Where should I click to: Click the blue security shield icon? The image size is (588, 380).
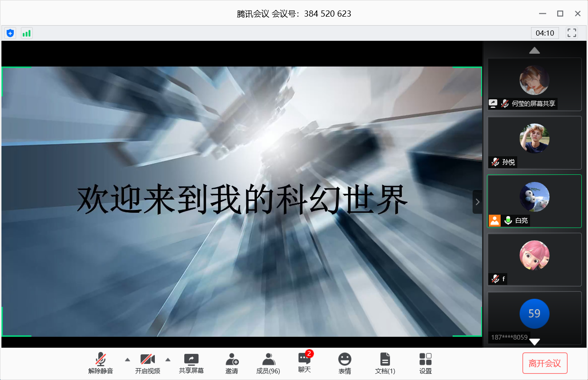point(10,33)
